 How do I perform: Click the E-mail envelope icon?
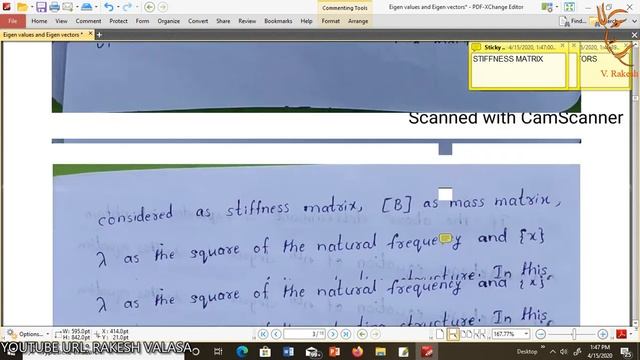pyautogui.click(x=67, y=7)
